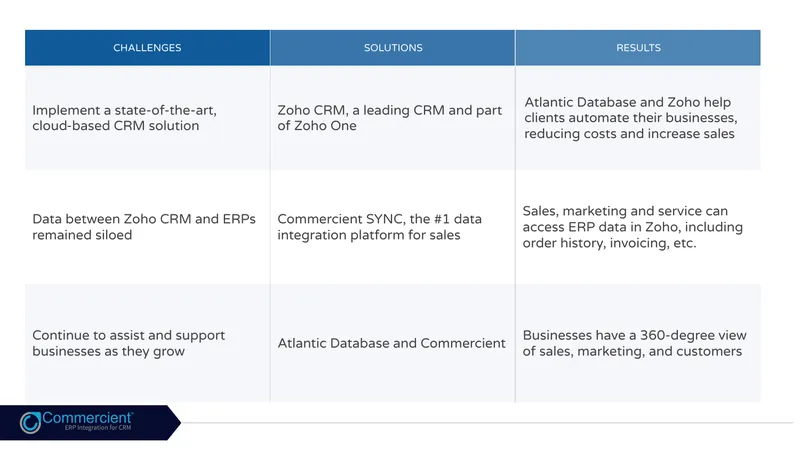Click the Commercient circular logo icon
800x450 pixels.
30,422
